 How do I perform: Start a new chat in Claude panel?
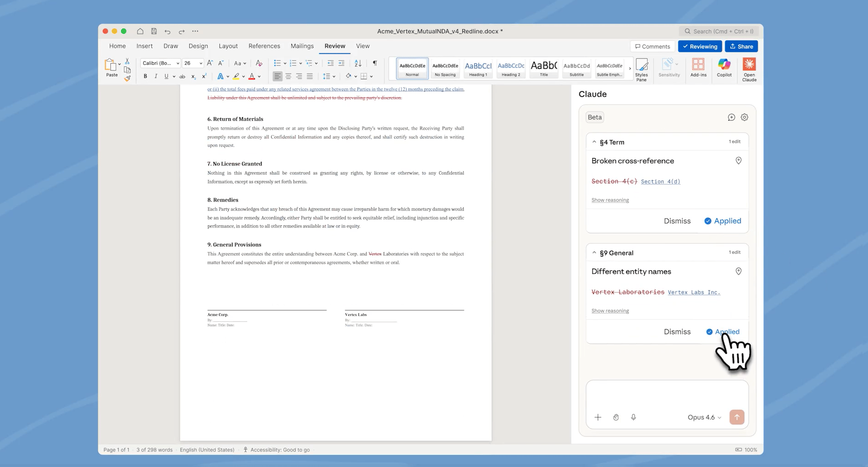(731, 117)
